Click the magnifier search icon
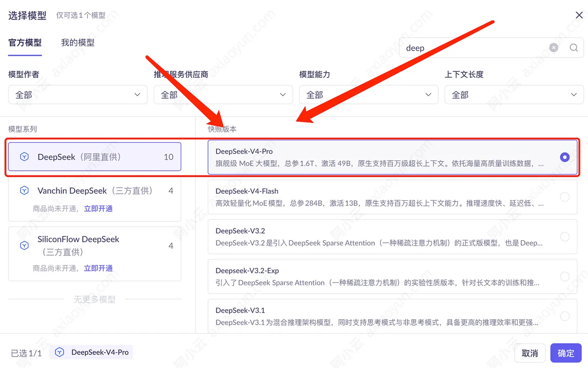 (574, 48)
